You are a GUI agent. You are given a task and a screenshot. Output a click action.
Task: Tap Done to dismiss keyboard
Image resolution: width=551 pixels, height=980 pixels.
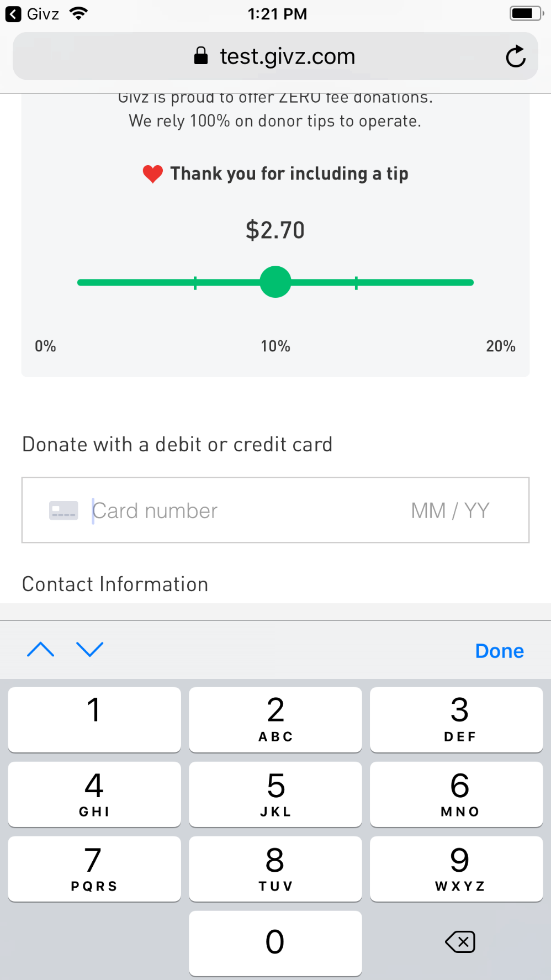(x=500, y=651)
